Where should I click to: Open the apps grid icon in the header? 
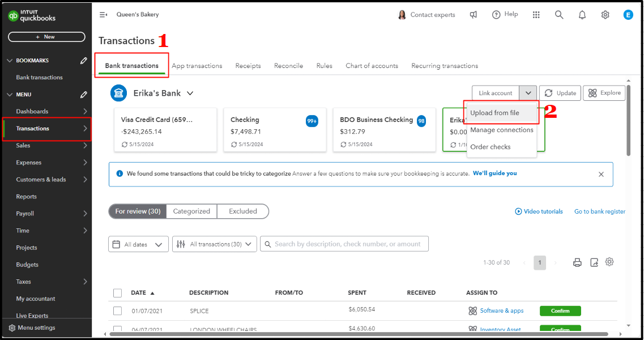(536, 14)
